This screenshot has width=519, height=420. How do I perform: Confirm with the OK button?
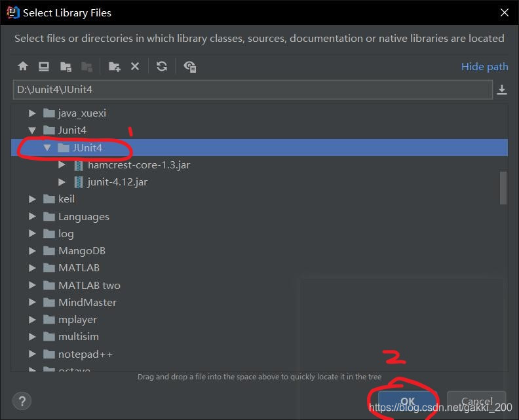[408, 401]
